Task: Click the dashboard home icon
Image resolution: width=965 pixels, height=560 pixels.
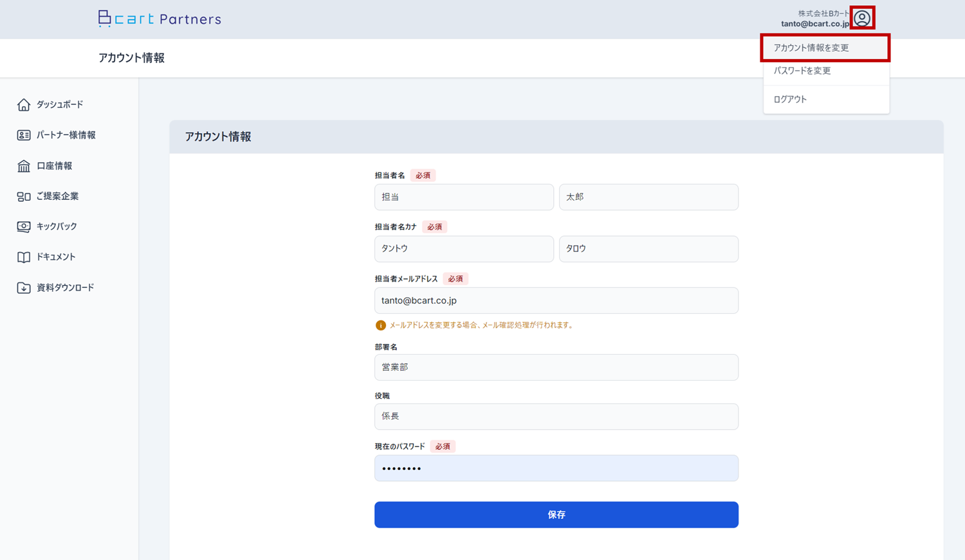Action: point(24,104)
